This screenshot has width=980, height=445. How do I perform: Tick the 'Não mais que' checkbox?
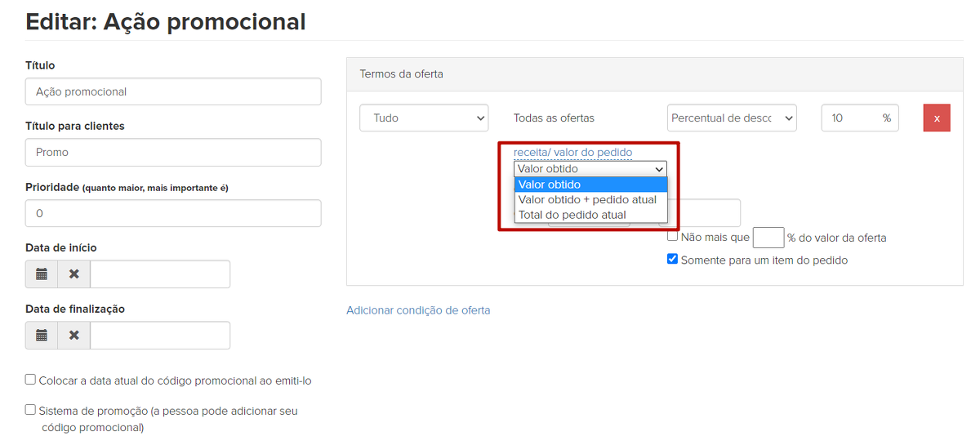pos(673,237)
